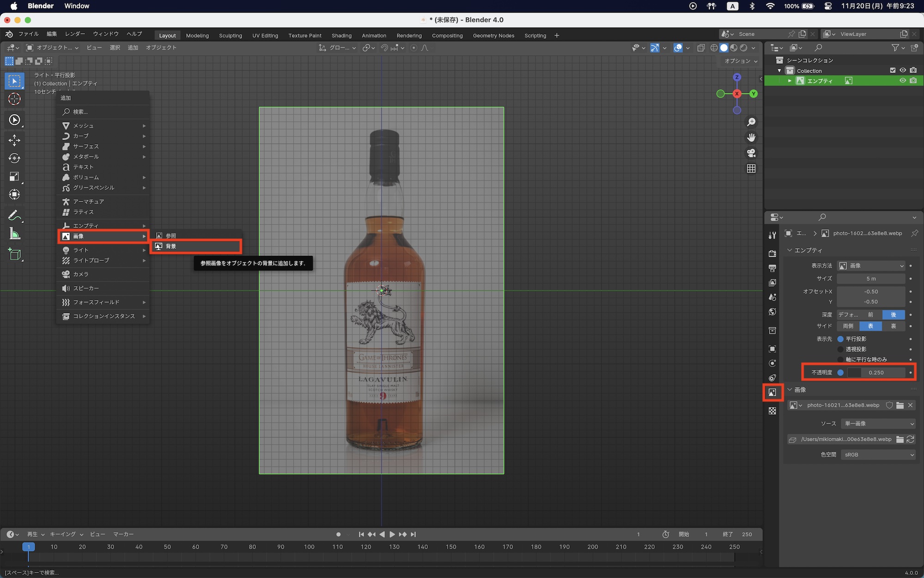
Task: Switch to the Shading workspace tab
Action: coord(341,36)
